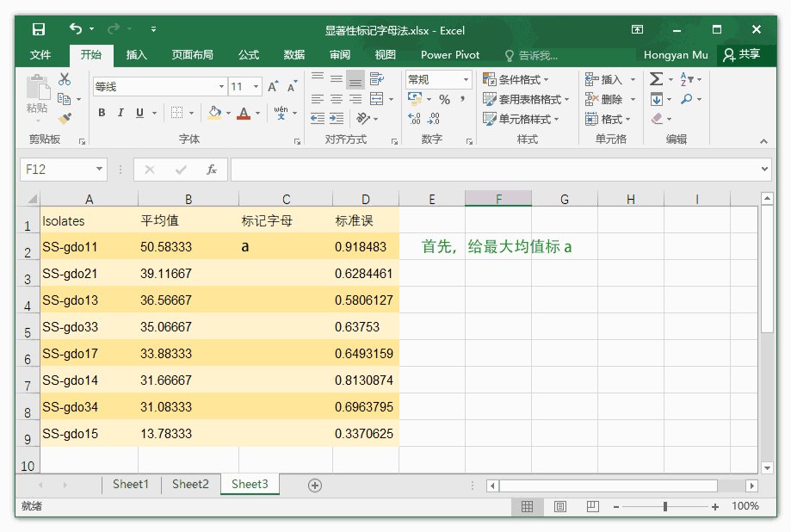
Task: Switch to Sheet1 worksheet tab
Action: point(131,485)
